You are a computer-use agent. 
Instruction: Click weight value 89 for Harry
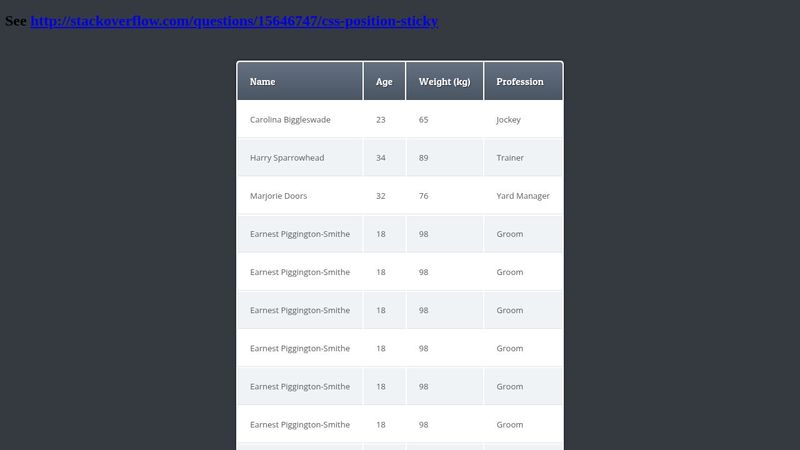423,158
